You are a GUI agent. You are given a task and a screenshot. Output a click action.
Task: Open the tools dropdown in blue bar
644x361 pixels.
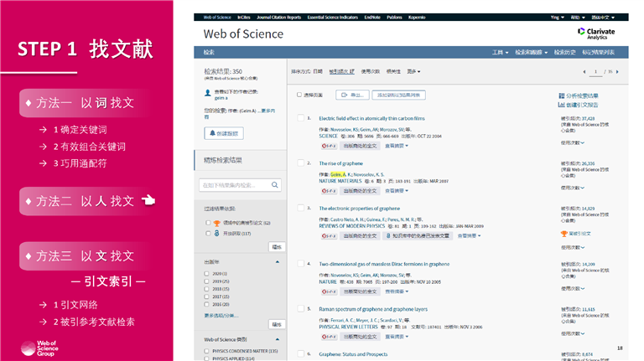(501, 52)
